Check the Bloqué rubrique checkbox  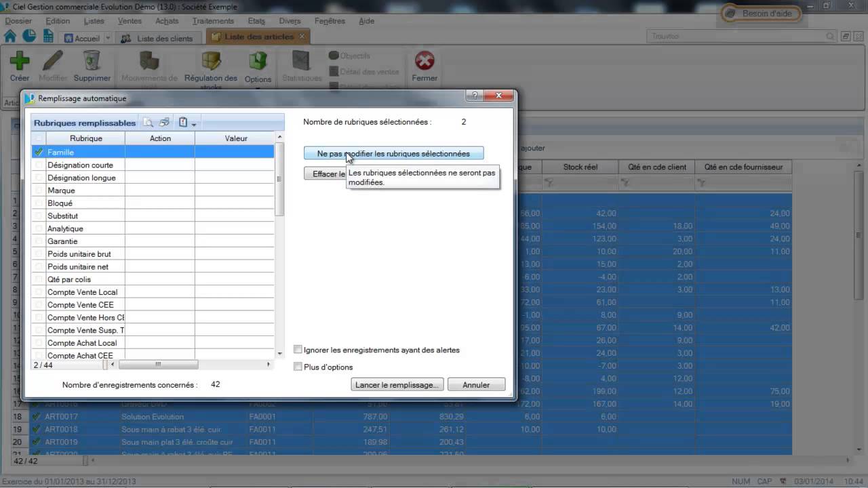coord(39,203)
